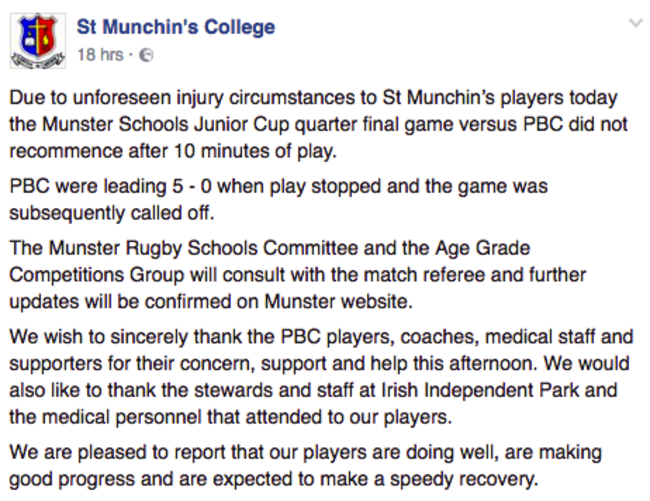
Task: Click the 'updates will be confirmed on Munster website' line
Action: 211,302
